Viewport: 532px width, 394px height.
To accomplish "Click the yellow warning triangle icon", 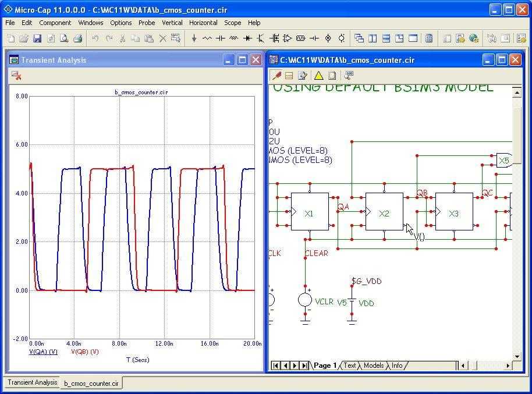I will click(318, 76).
